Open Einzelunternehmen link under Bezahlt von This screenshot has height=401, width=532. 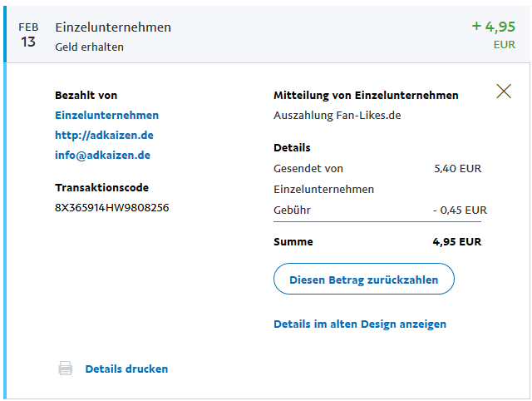(x=106, y=115)
